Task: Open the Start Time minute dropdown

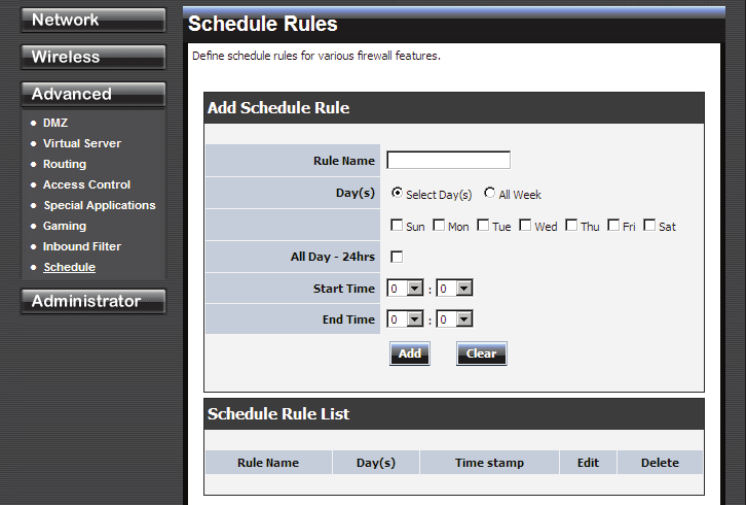Action: 454,288
